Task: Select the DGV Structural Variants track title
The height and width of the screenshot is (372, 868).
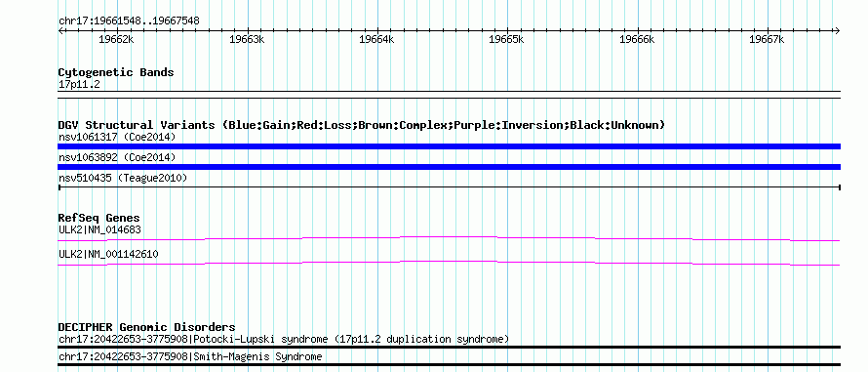Action: coord(362,125)
